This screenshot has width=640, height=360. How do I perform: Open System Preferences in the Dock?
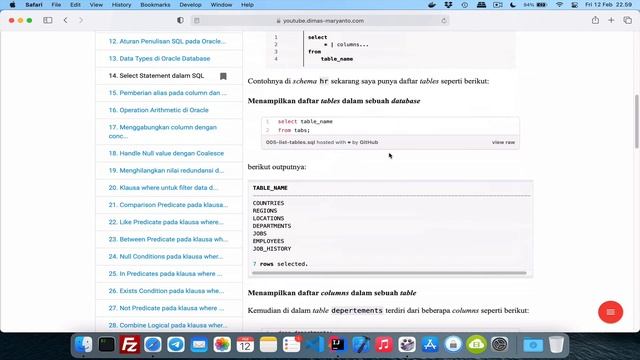[500, 345]
